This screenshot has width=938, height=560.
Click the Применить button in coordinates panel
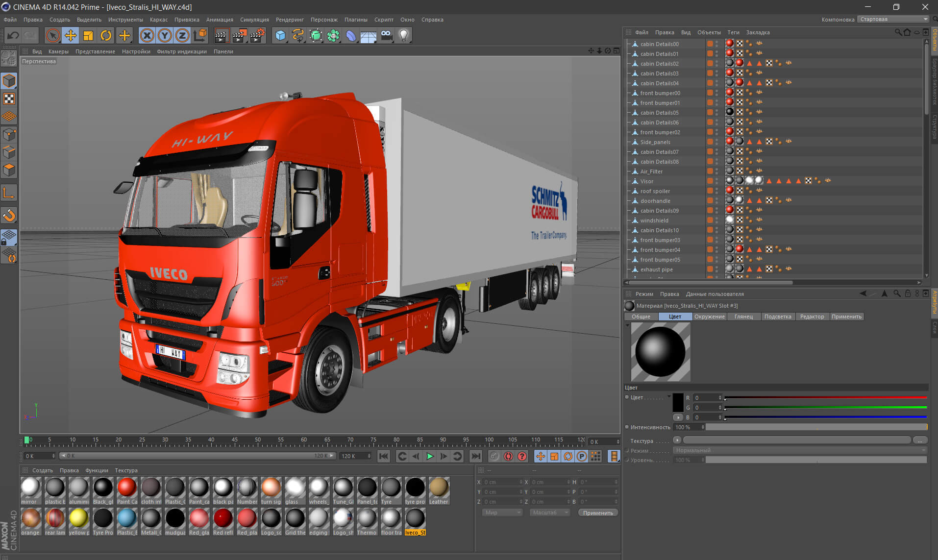[x=598, y=512]
